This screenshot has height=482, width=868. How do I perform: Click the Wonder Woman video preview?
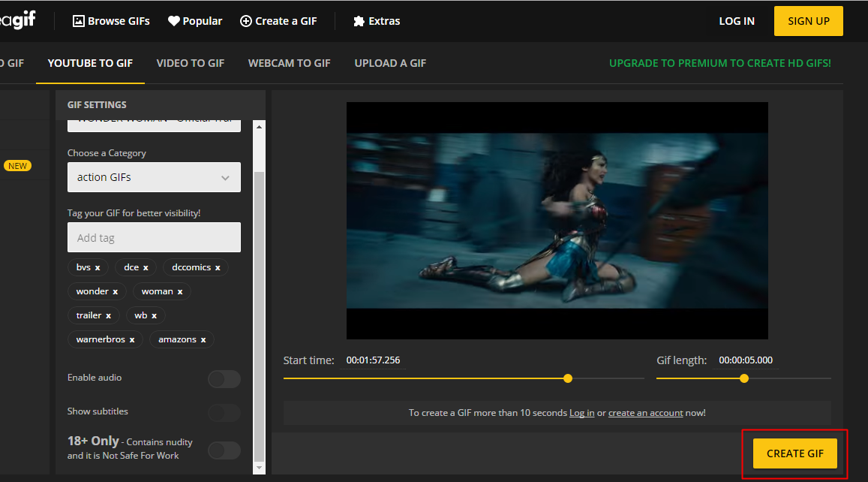tap(557, 221)
